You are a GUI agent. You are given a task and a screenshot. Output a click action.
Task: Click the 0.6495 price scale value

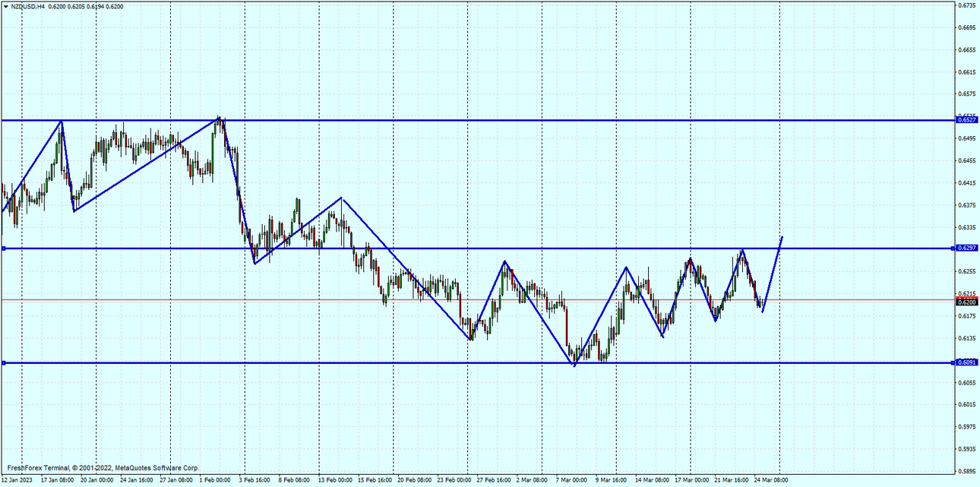click(967, 139)
